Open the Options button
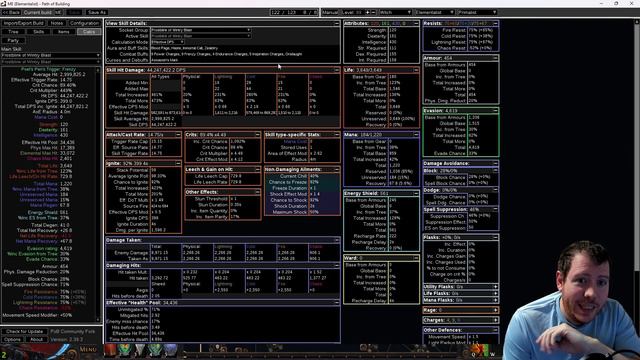Viewport: 640px width, 360px height. 12,339
